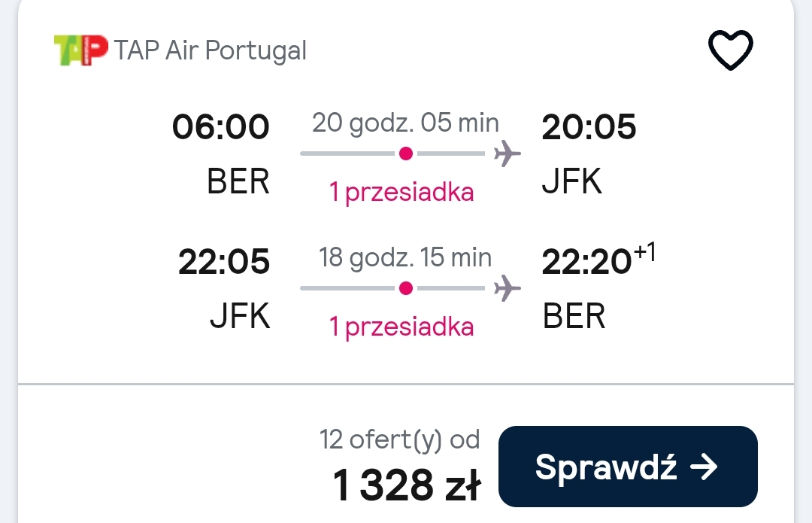Click the 06:00 departure time

pos(220,127)
